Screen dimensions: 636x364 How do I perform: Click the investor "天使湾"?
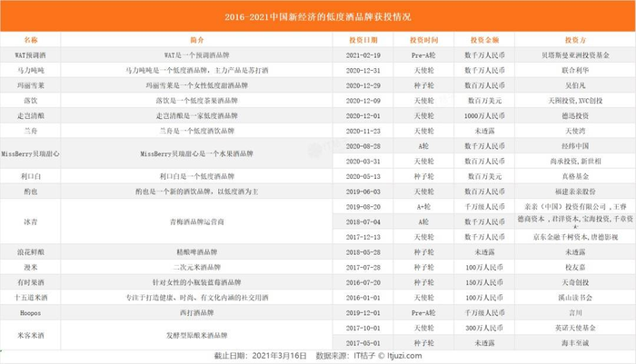point(575,131)
